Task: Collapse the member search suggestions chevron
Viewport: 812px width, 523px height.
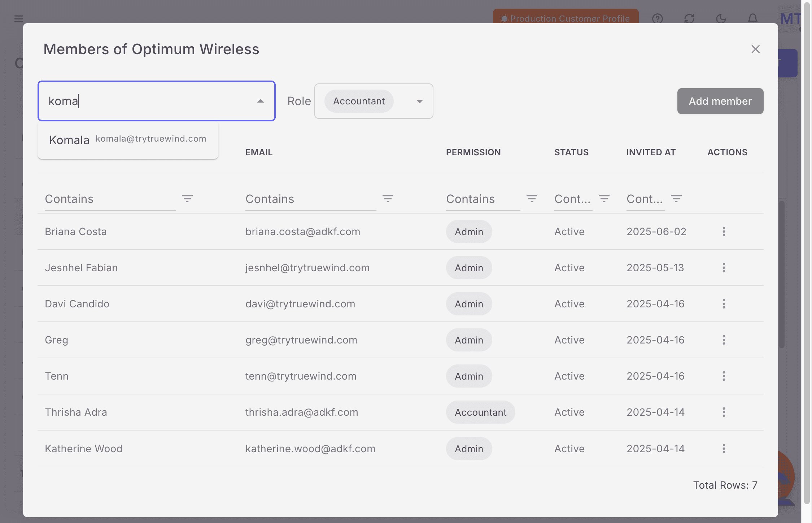Action: 260,101
